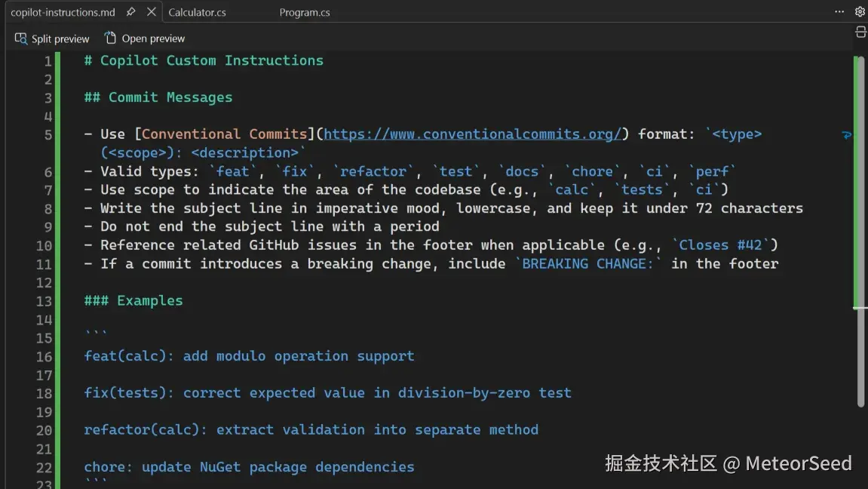Switch to the Program.cs tab
Viewport: 868px width, 489px height.
coord(305,12)
